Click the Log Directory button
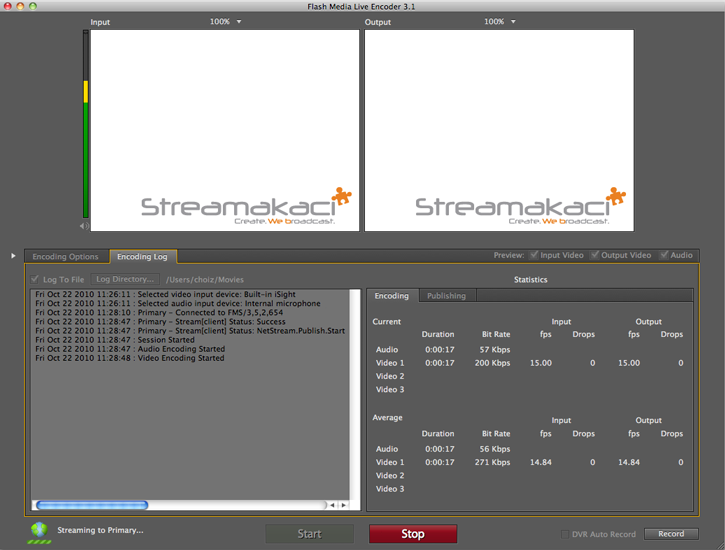 125,279
